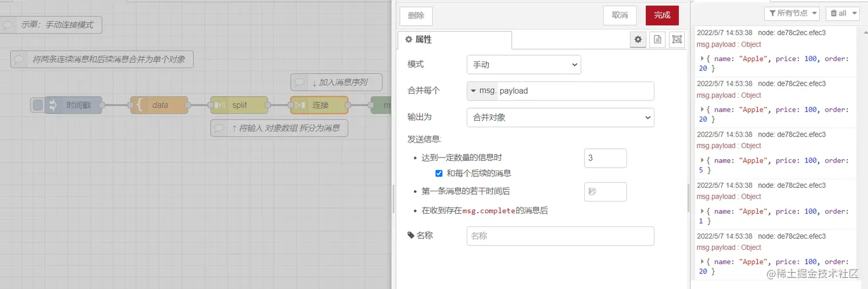Select comment ↑ 将输入 对象数组 拆分为消息
The image size is (868, 289).
point(279,128)
